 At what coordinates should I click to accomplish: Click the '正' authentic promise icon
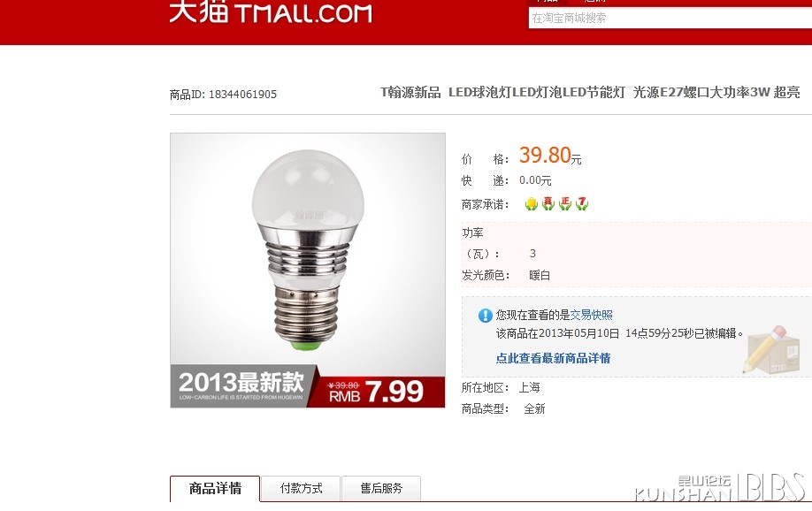click(x=565, y=203)
